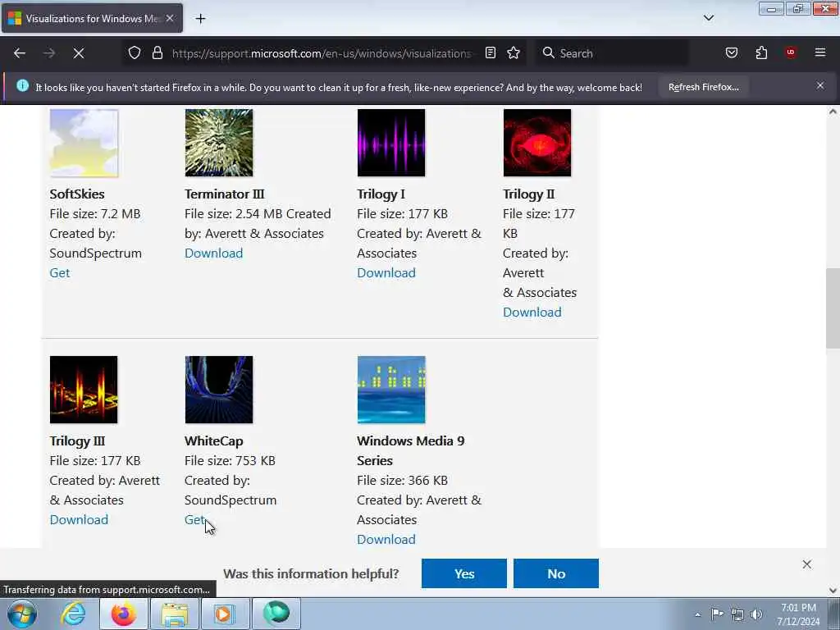
Task: Close the feedback helpful banner
Action: (x=807, y=564)
